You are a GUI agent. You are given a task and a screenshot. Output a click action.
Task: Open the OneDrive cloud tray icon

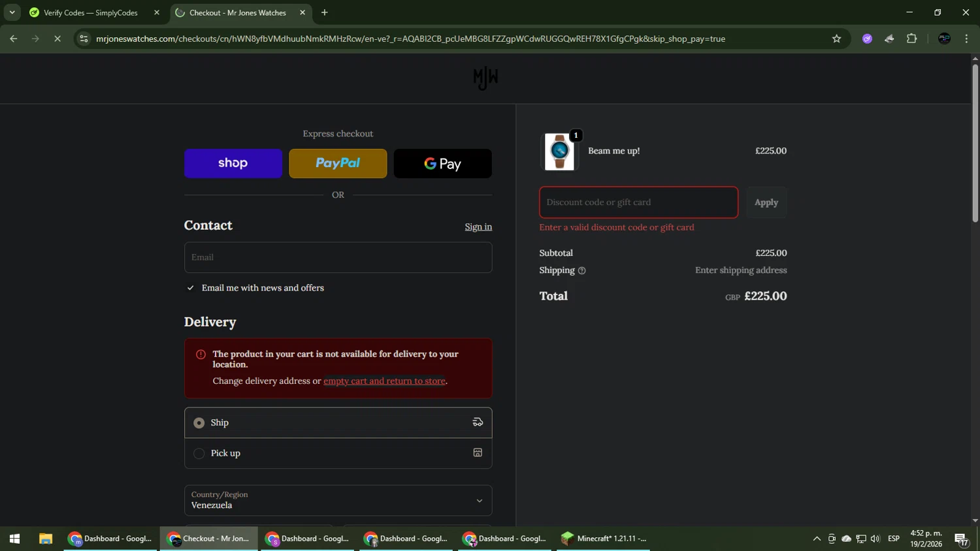(846, 539)
